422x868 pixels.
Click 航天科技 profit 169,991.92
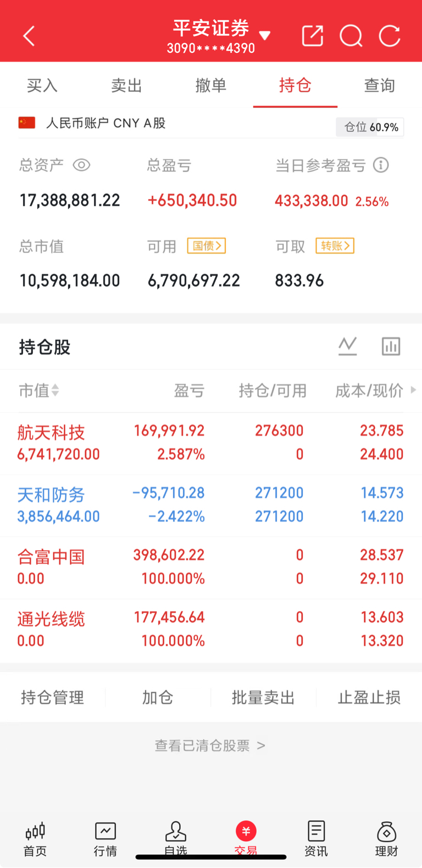[x=169, y=431]
